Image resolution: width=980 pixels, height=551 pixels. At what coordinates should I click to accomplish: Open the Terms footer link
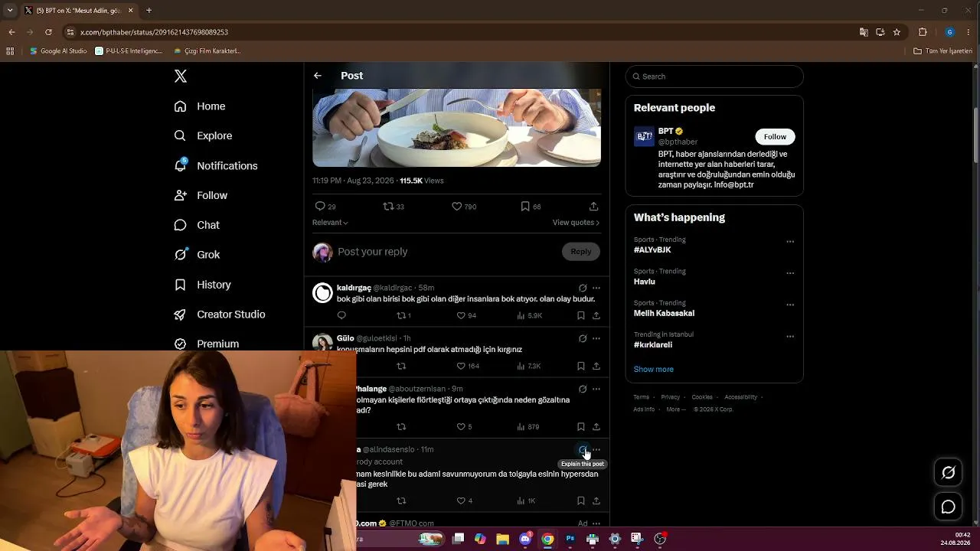(x=641, y=397)
